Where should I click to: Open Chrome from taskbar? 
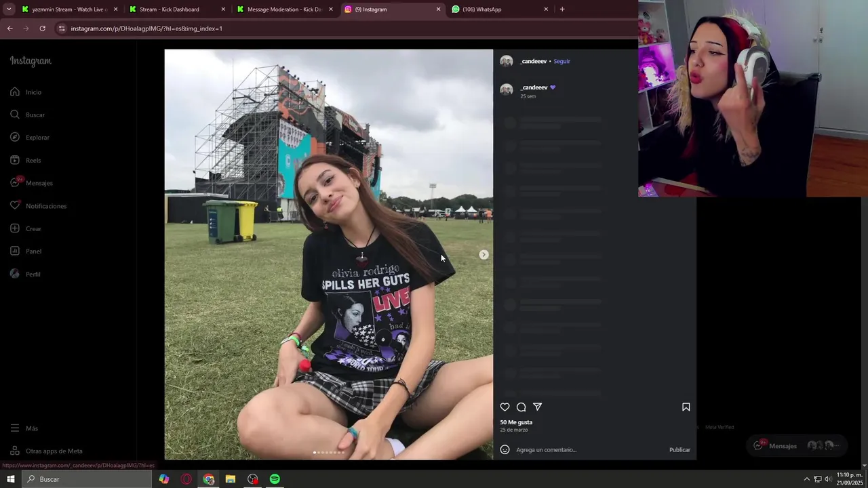[x=209, y=479]
